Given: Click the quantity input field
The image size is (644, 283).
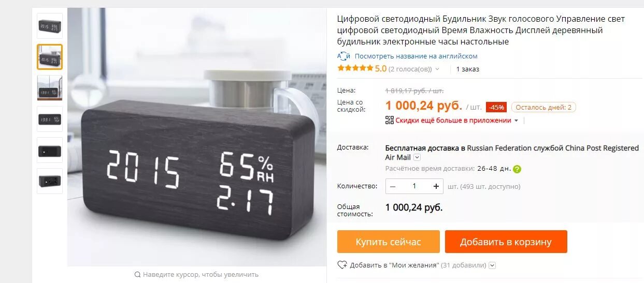Looking at the screenshot, I should (414, 186).
